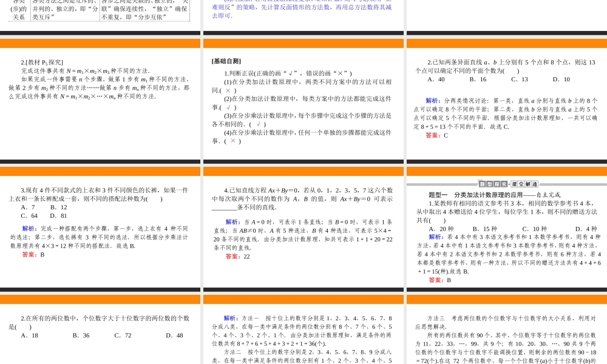Click 答案：B on the 题型一 slide
The width and height of the screenshot is (607, 364).
click(439, 280)
